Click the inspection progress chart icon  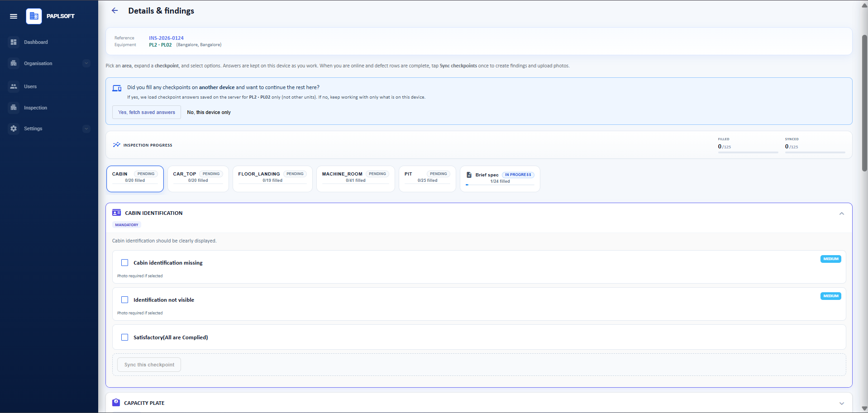coord(116,145)
